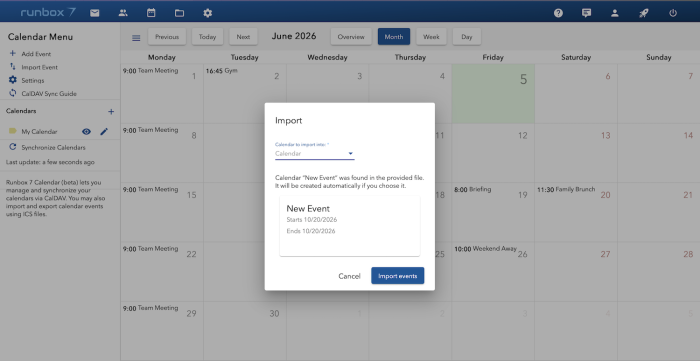Open Team Meeting event on June 8

coord(150,130)
